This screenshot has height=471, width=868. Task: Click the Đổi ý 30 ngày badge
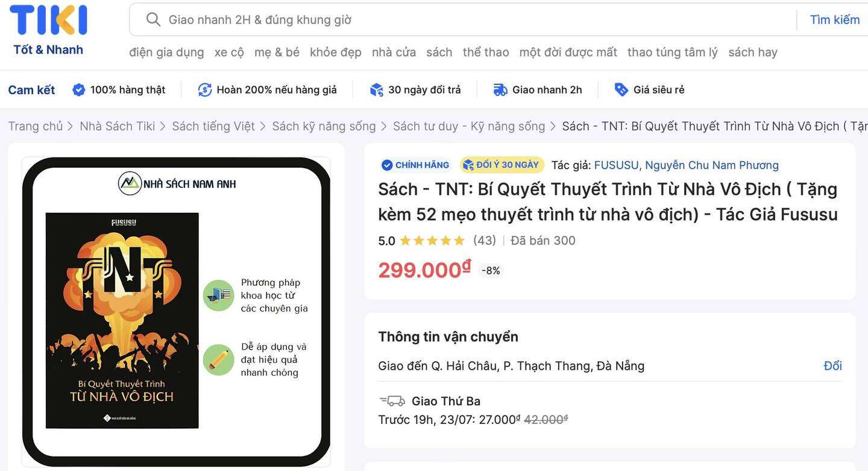pos(502,165)
